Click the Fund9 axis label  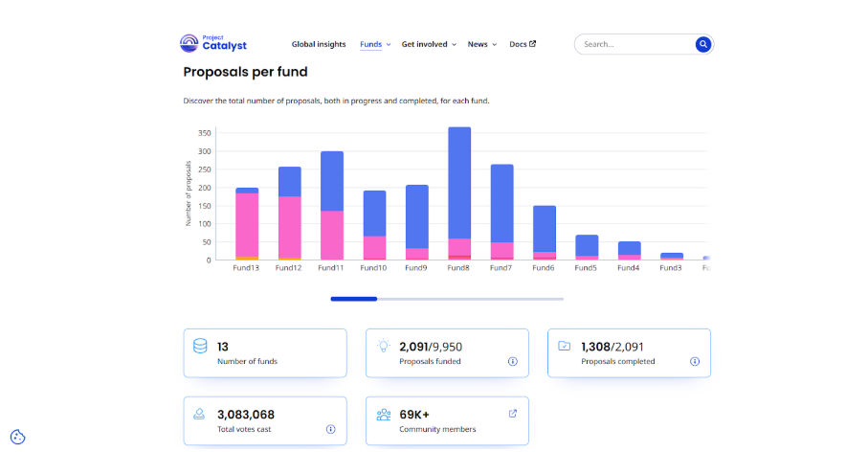coord(415,267)
